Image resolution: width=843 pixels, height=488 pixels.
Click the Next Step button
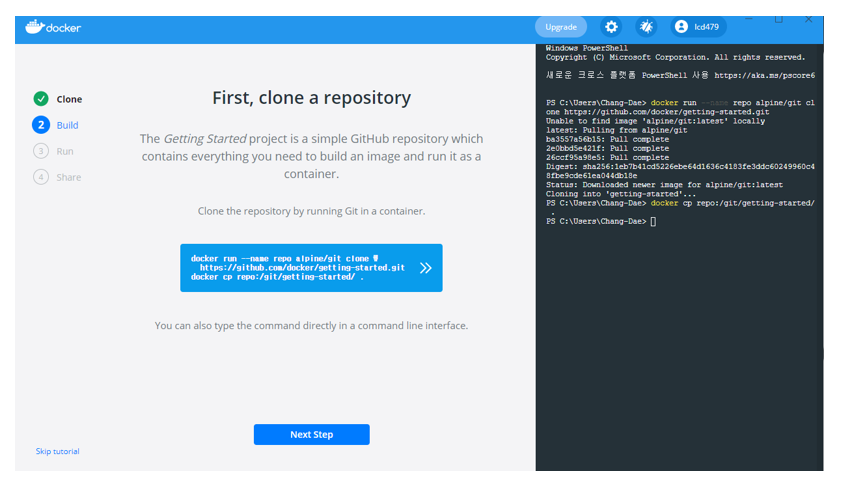click(x=312, y=434)
